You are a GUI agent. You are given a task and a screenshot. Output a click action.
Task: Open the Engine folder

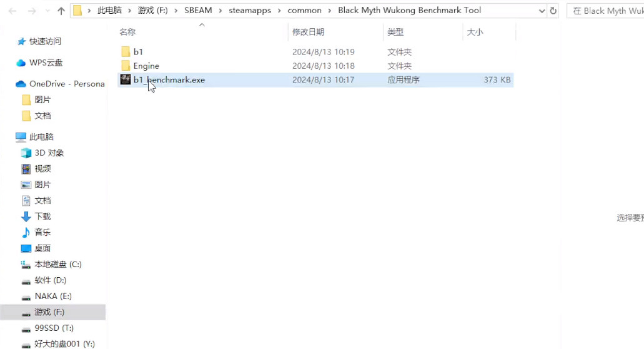(146, 66)
